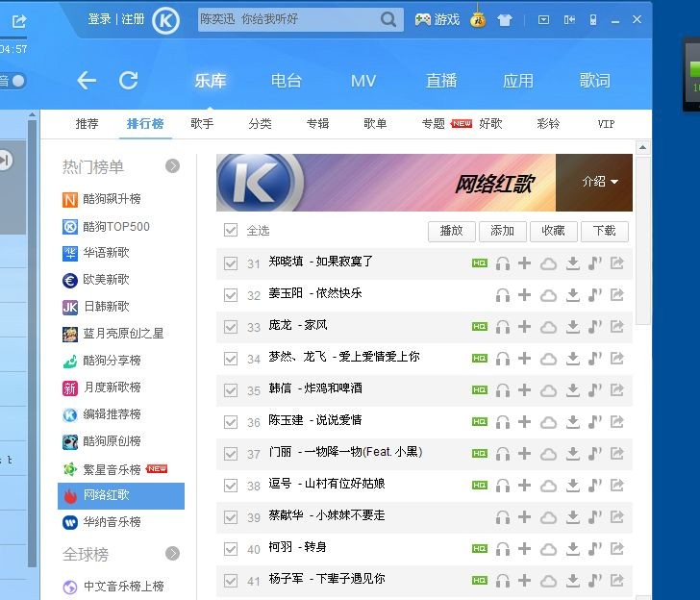700x600 pixels.
Task: Open the skin (shirt) icon in title bar
Action: [504, 19]
